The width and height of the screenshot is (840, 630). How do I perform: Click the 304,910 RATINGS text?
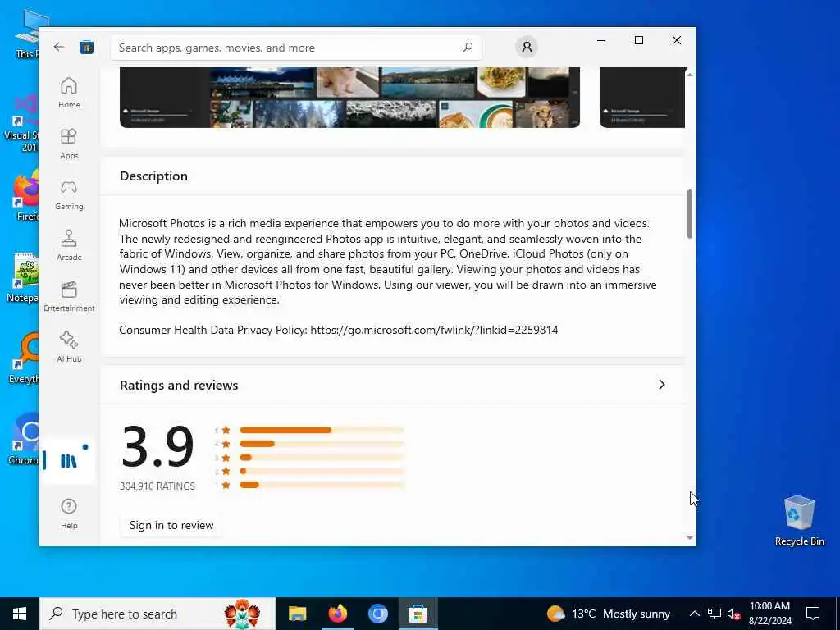tap(157, 486)
